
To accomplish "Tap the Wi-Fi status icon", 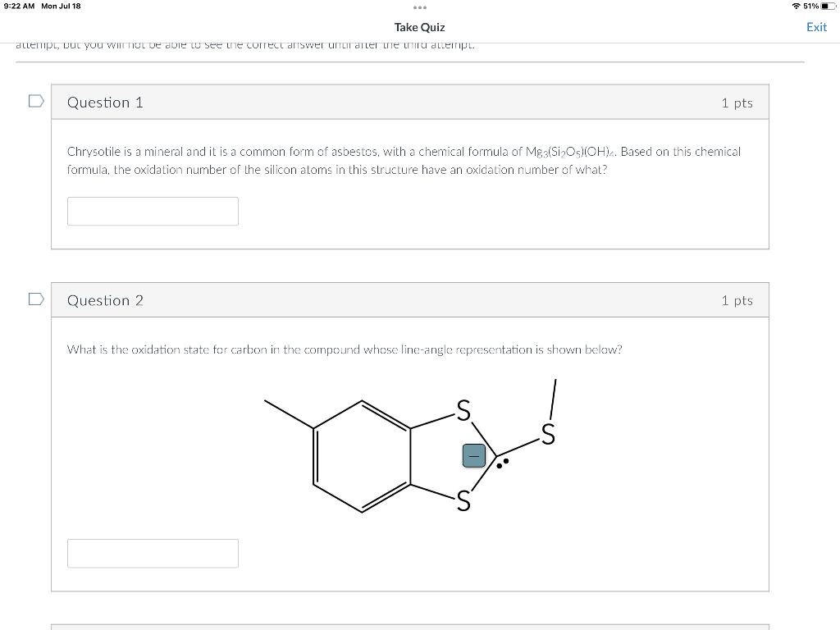I will pyautogui.click(x=796, y=6).
